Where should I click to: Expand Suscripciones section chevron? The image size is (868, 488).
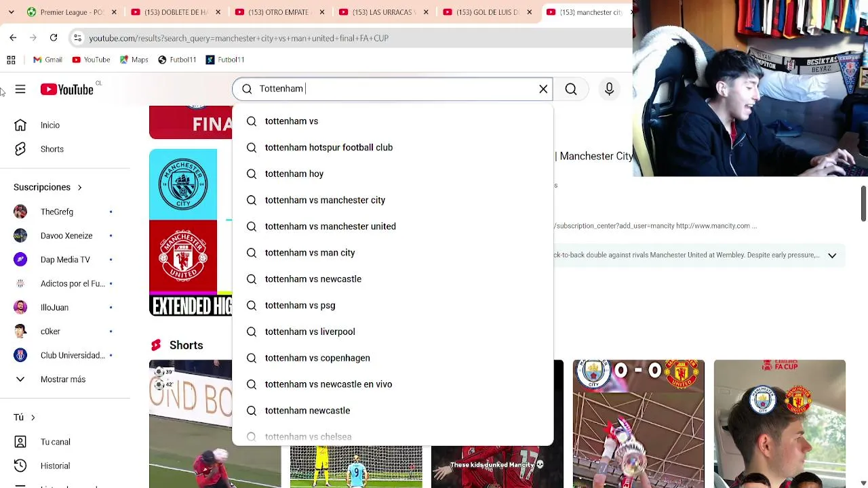tap(79, 187)
